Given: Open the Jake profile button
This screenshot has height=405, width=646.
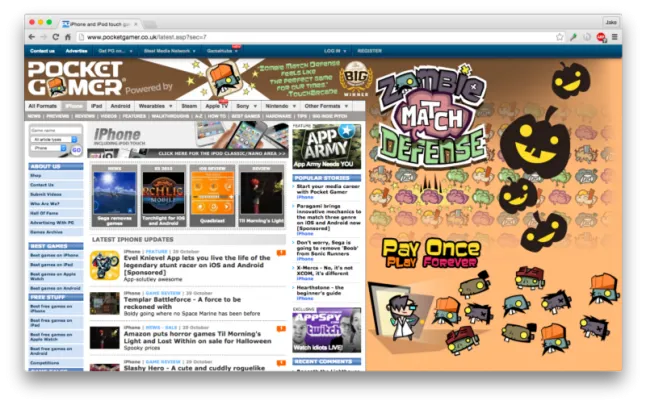Looking at the screenshot, I should (611, 22).
